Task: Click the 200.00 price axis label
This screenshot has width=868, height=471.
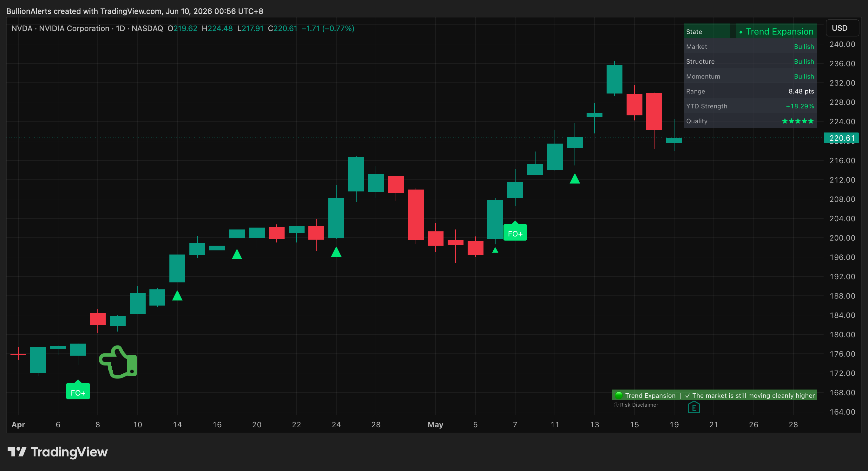Action: click(842, 238)
